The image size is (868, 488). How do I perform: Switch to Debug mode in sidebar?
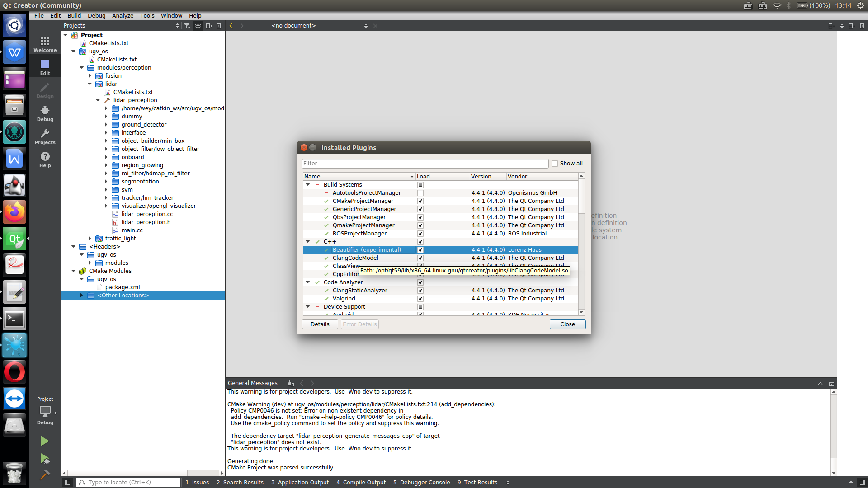(45, 113)
